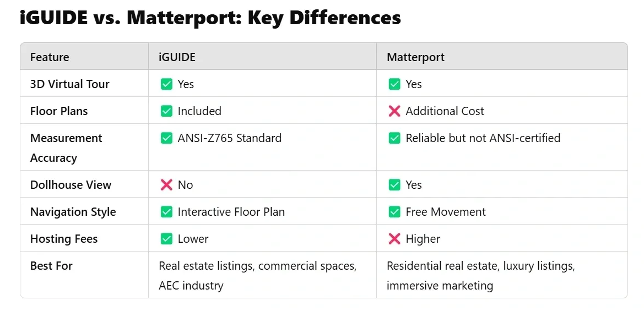644x311 pixels.
Task: Click the green check next to Floor Plans Included
Action: (x=166, y=111)
